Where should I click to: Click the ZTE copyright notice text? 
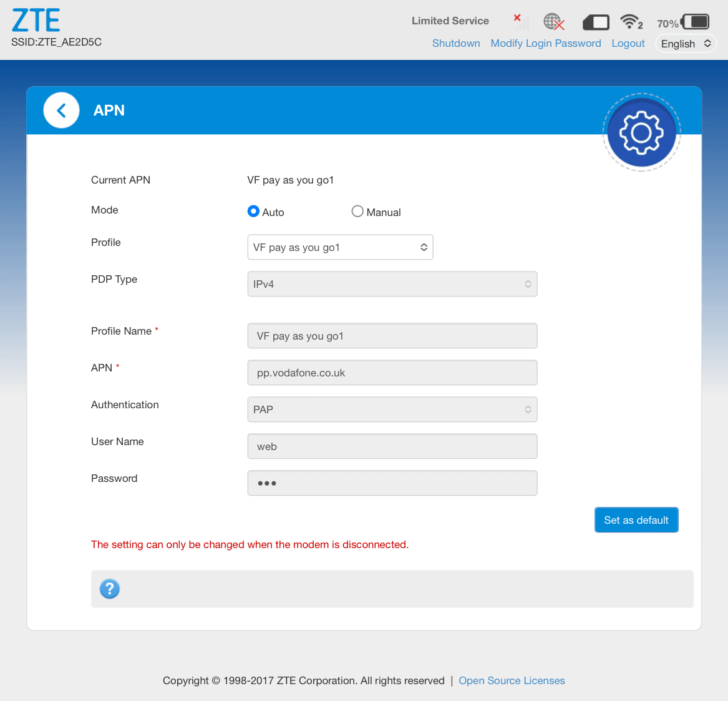coord(304,680)
